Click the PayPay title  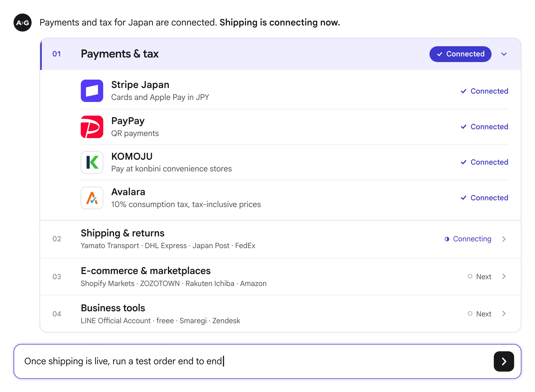click(128, 121)
